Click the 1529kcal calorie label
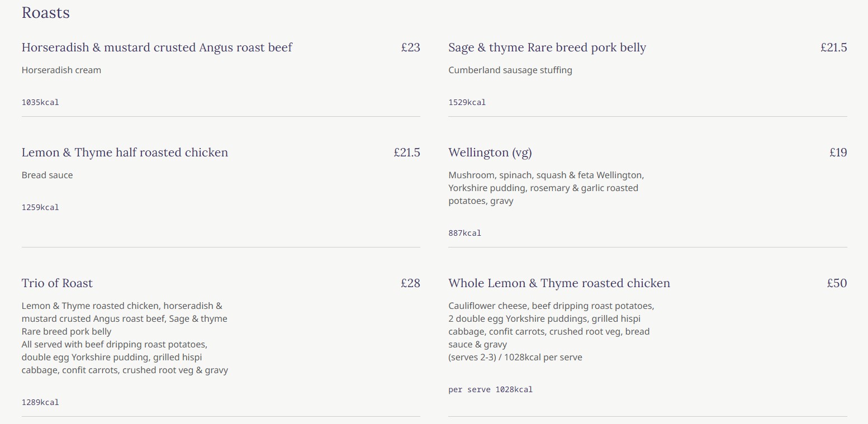The width and height of the screenshot is (868, 424). click(467, 102)
